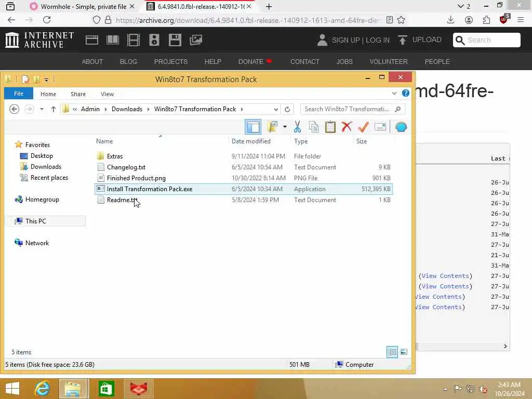The width and height of the screenshot is (532, 399).
Task: Select the Extras folder
Action: (x=244, y=156)
